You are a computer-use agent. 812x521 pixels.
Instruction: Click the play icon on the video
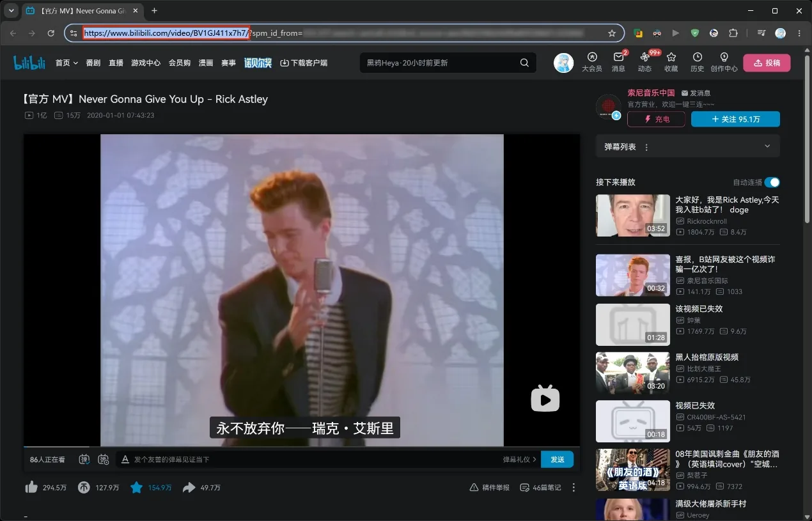pyautogui.click(x=545, y=398)
